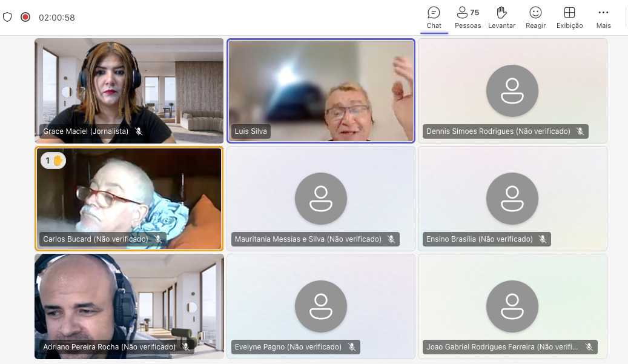Viewport: 628px width, 364px height.
Task: Click the Mauritania Messias e Silva name label
Action: click(308, 239)
